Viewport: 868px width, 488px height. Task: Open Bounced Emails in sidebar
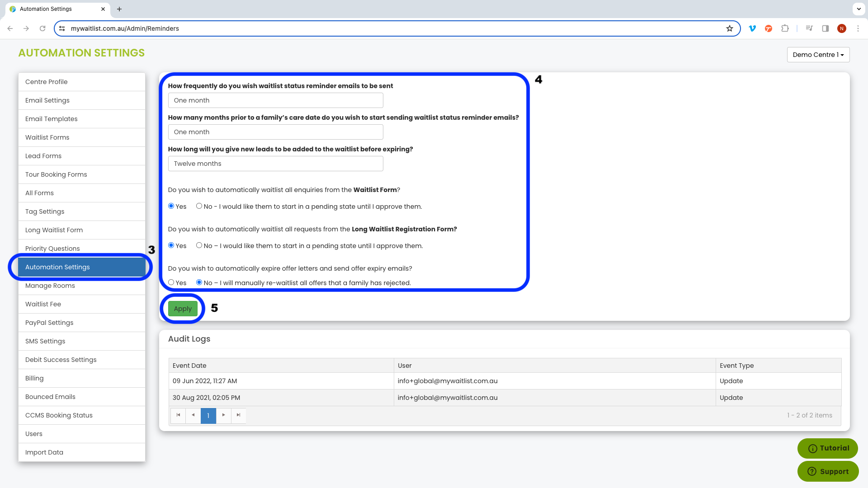82,397
